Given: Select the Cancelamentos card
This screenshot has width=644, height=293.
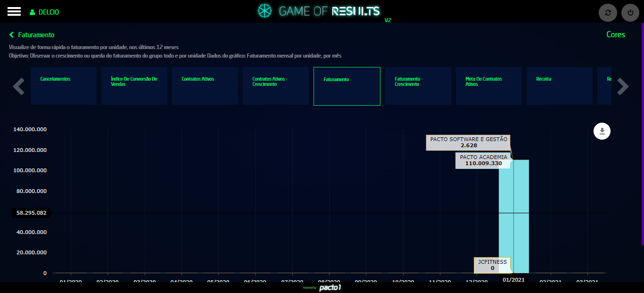Looking at the screenshot, I should (64, 86).
